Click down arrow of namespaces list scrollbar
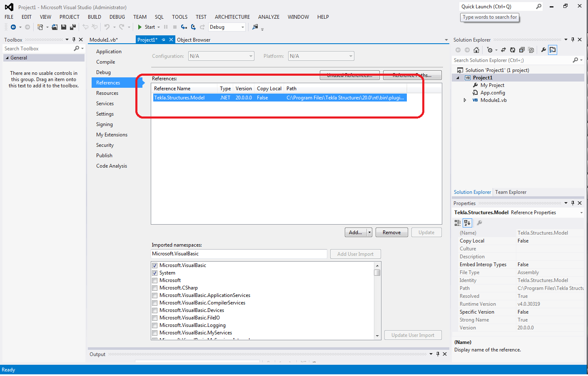This screenshot has width=588, height=376. (377, 336)
